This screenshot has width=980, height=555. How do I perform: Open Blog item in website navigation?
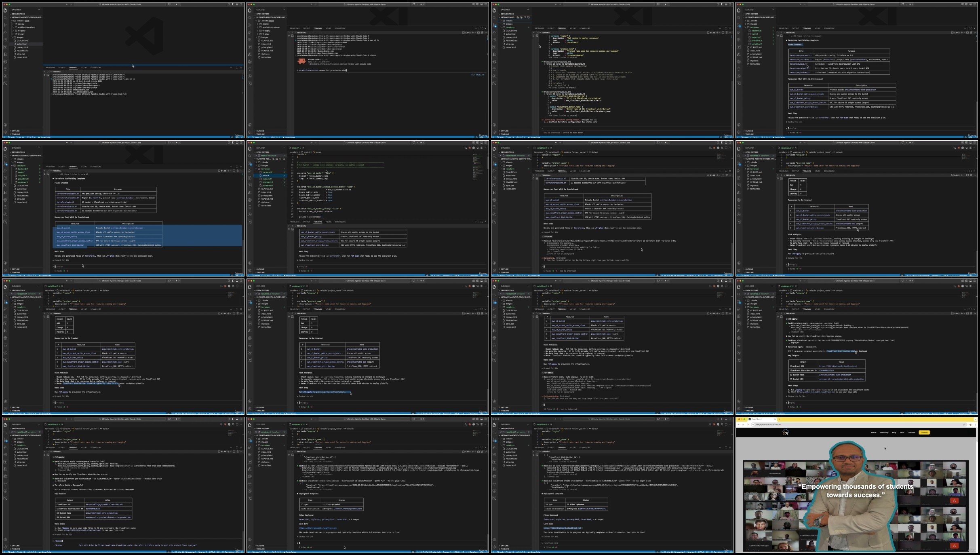point(894,433)
